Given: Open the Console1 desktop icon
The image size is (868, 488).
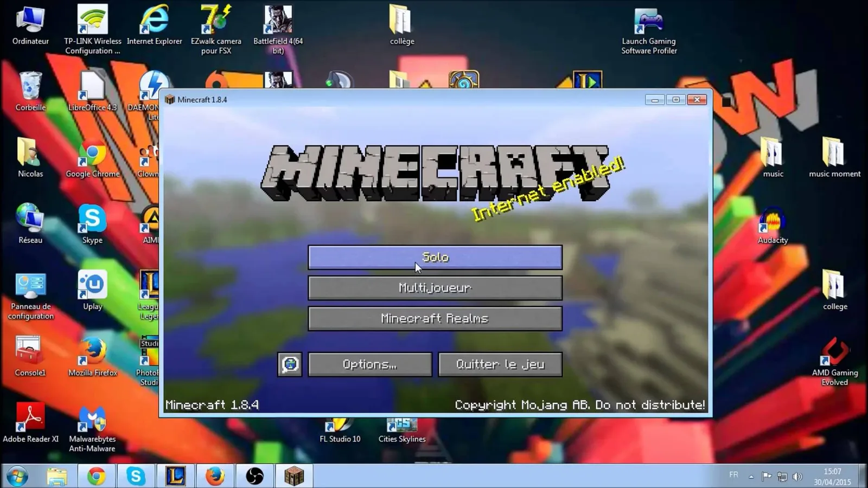Looking at the screenshot, I should point(30,356).
